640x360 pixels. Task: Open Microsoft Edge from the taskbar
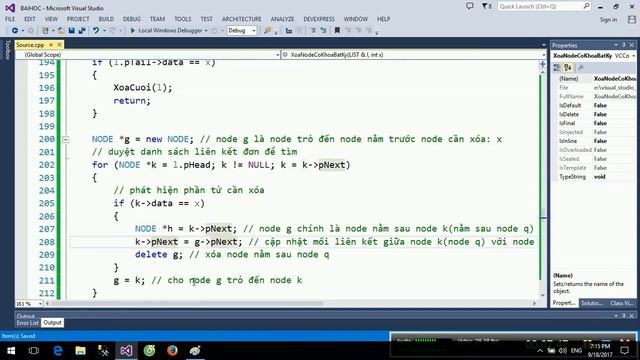click(58, 351)
